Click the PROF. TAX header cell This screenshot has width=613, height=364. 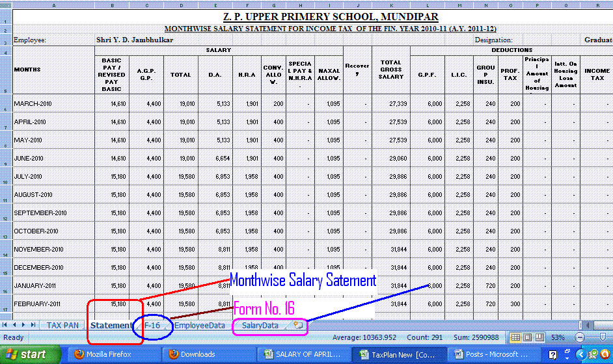tap(510, 75)
